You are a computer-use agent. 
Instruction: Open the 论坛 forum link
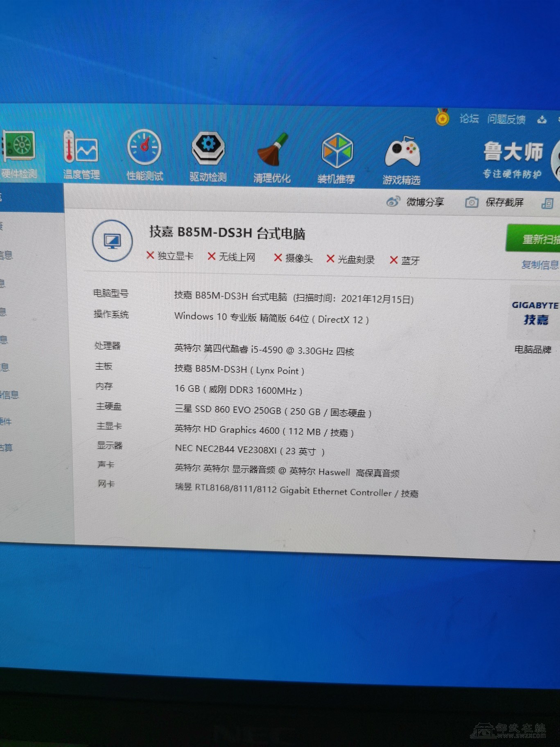(469, 119)
